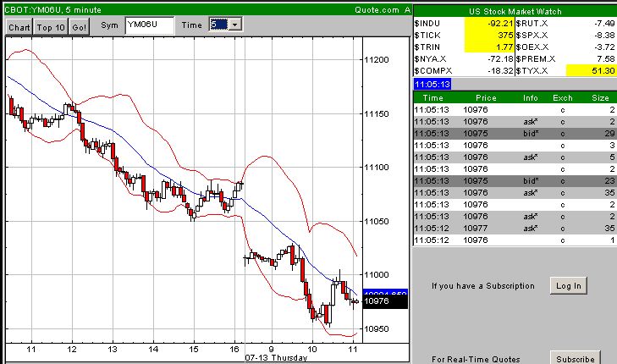Click the 11200 price axis label
Screen dimensions: 617x364
tap(377, 60)
